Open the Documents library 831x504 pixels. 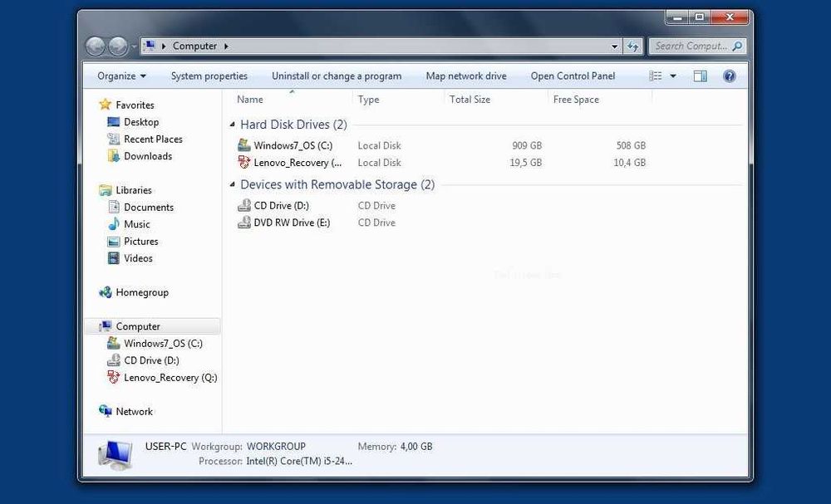pos(149,207)
